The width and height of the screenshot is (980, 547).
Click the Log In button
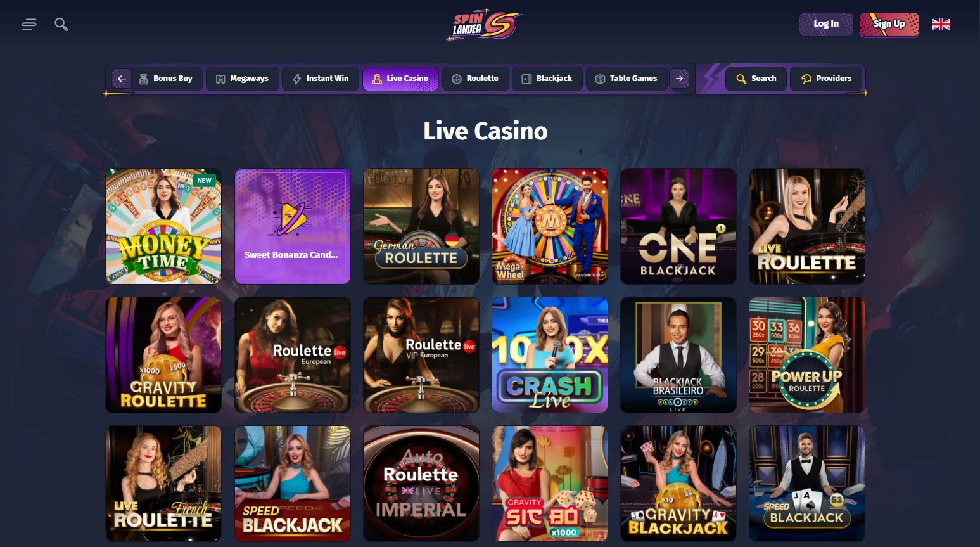pos(826,24)
